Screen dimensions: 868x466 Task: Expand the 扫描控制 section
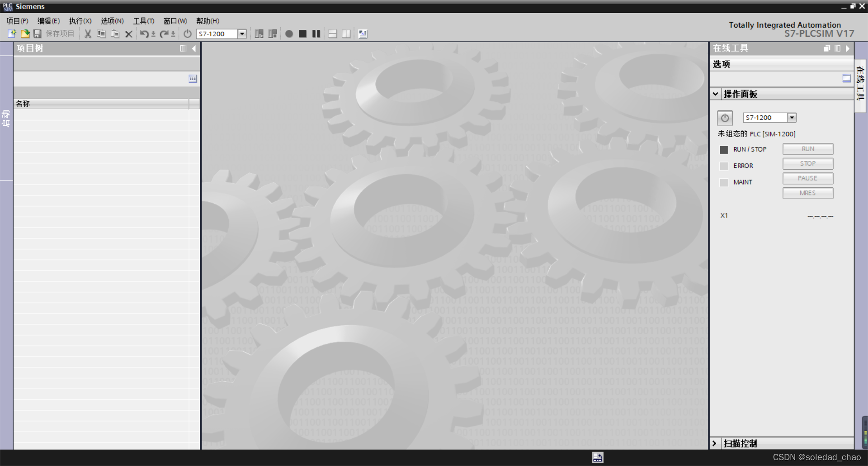715,443
